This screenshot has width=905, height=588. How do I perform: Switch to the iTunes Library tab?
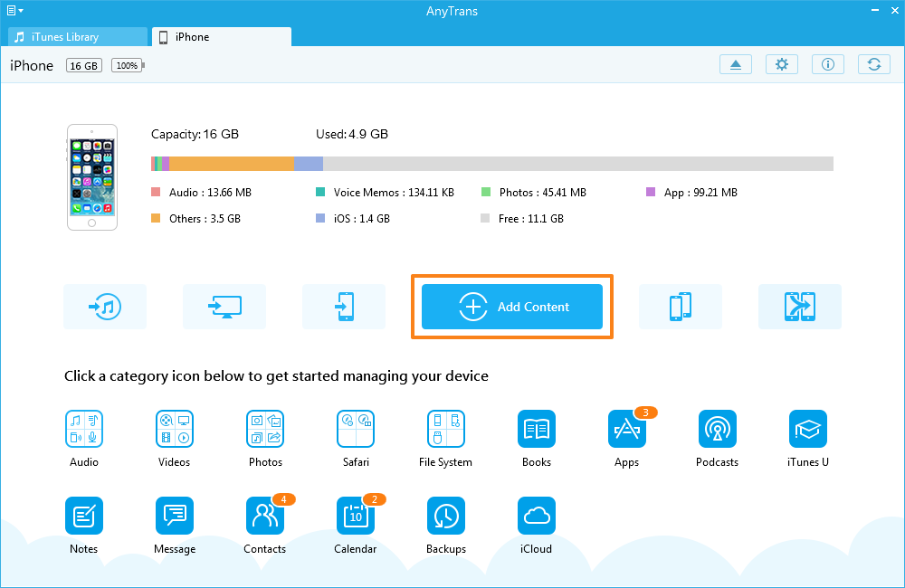(77, 37)
